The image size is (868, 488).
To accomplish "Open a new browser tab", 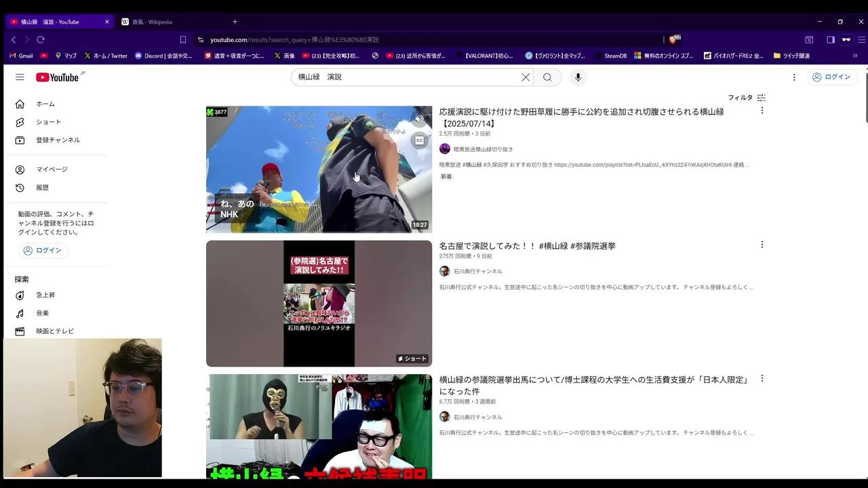I will pos(235,22).
